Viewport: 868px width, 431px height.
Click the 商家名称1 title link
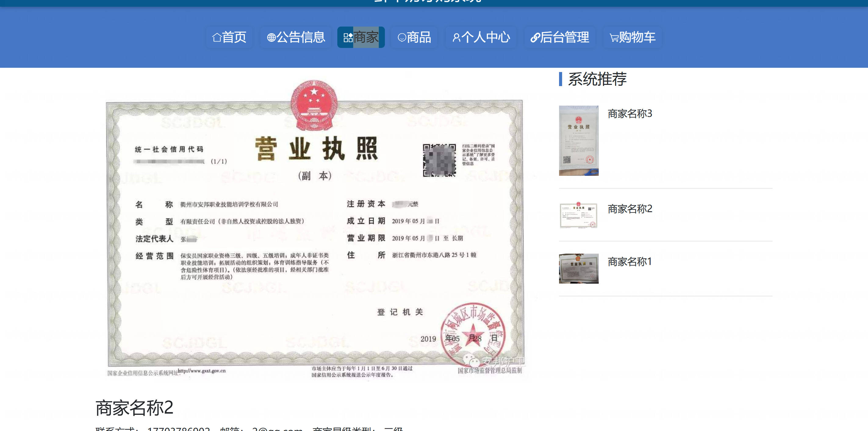[x=630, y=261]
